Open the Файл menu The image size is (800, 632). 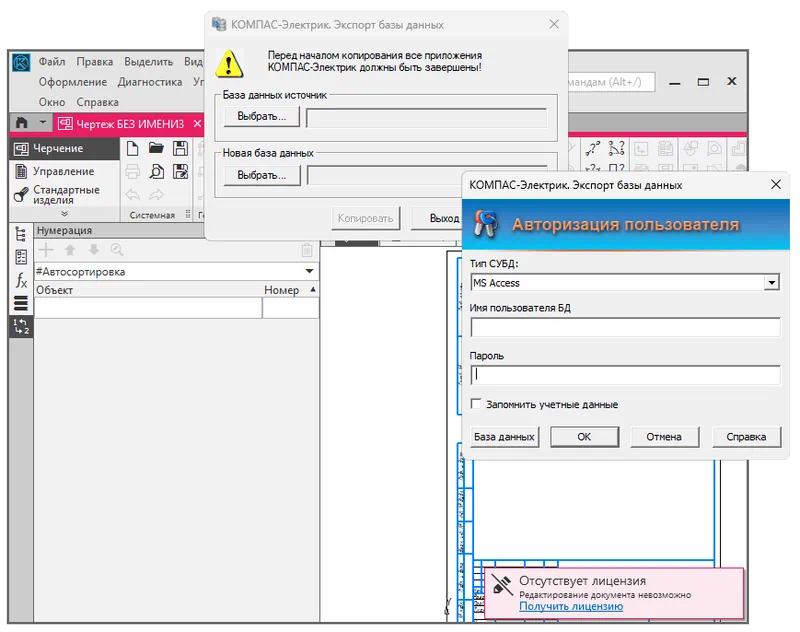52,62
